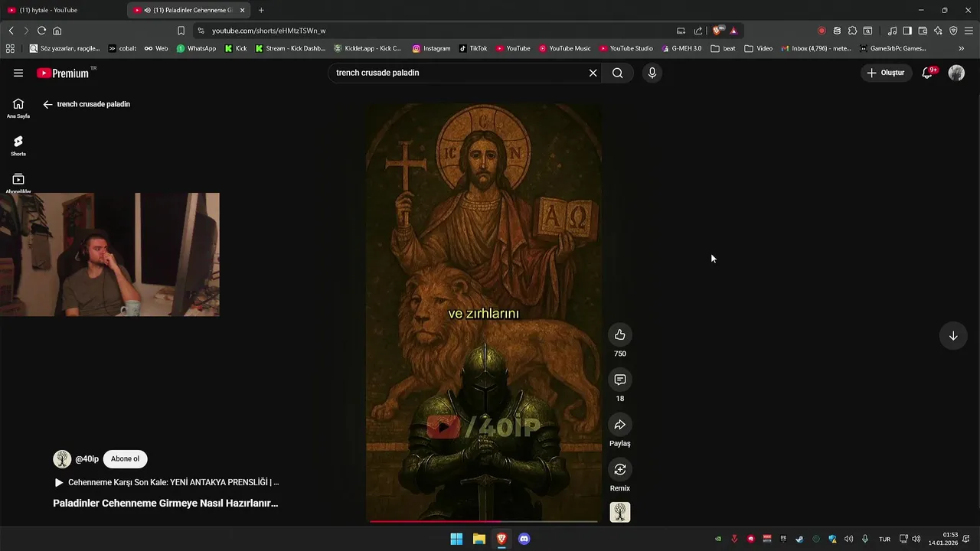The width and height of the screenshot is (980, 551).
Task: Open the Instagram bookmark
Action: [x=431, y=48]
